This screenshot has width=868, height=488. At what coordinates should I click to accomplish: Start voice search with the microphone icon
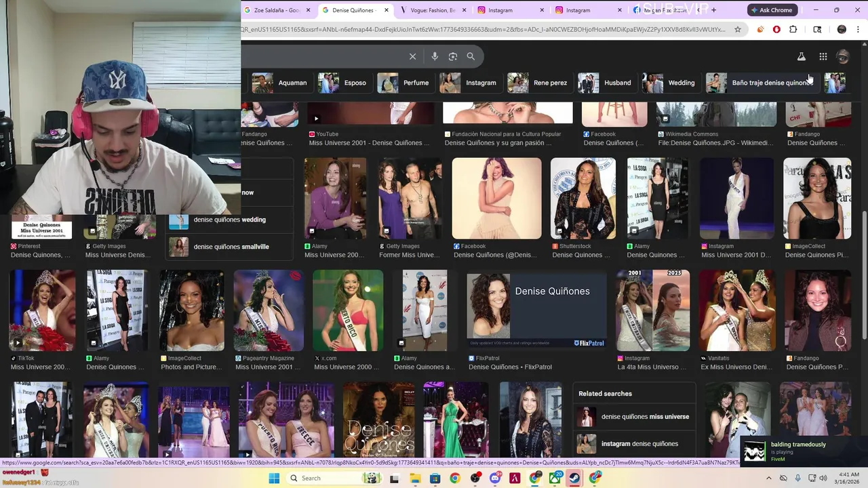435,56
